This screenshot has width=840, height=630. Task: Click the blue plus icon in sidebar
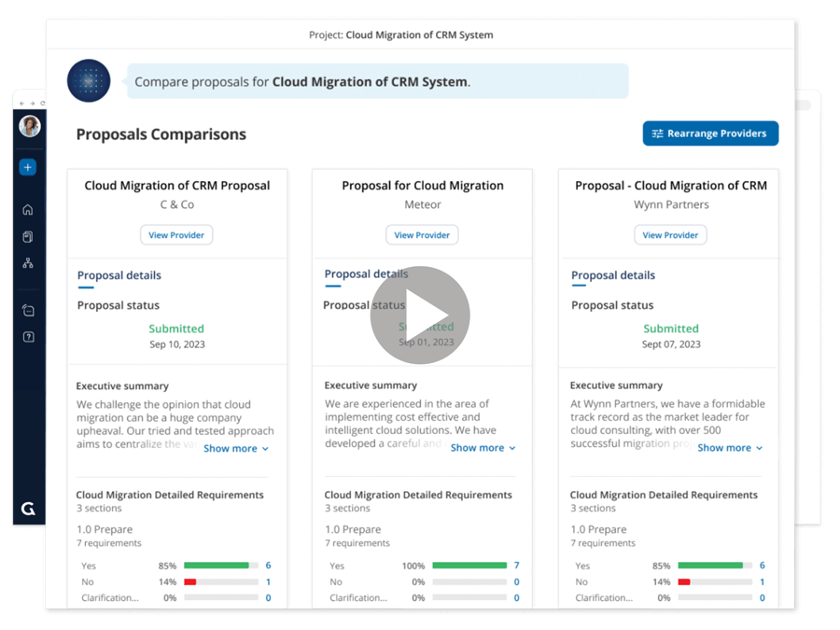click(x=28, y=167)
